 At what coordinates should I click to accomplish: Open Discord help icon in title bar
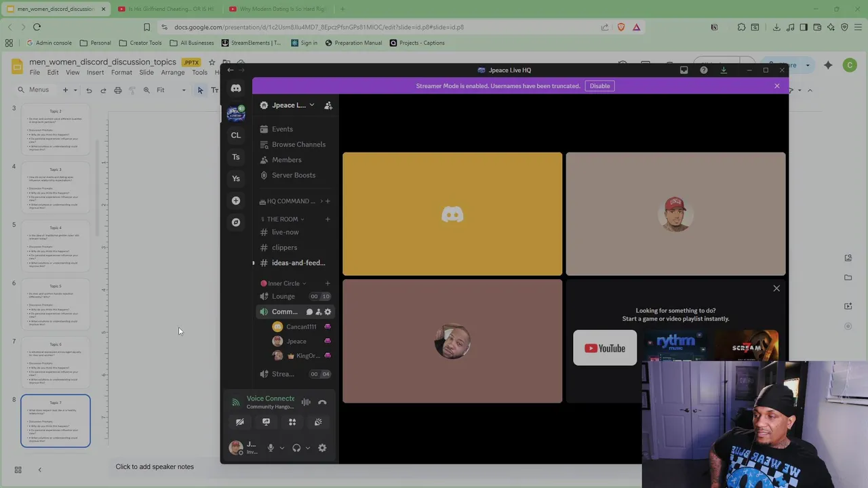coord(703,70)
